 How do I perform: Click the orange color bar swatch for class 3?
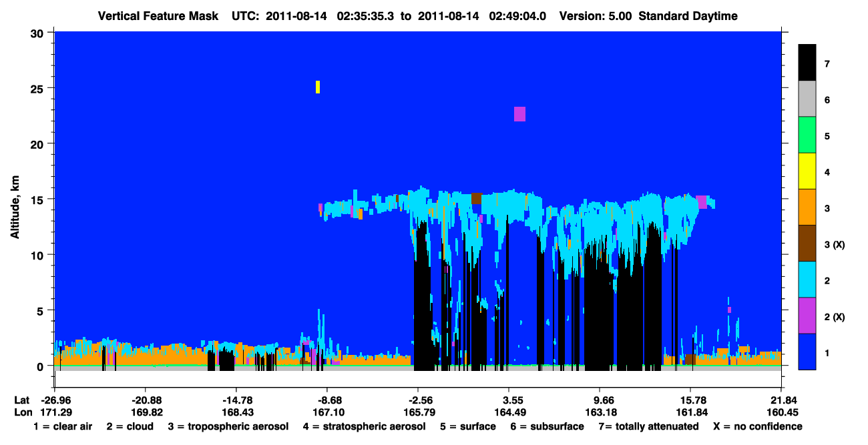click(x=807, y=207)
